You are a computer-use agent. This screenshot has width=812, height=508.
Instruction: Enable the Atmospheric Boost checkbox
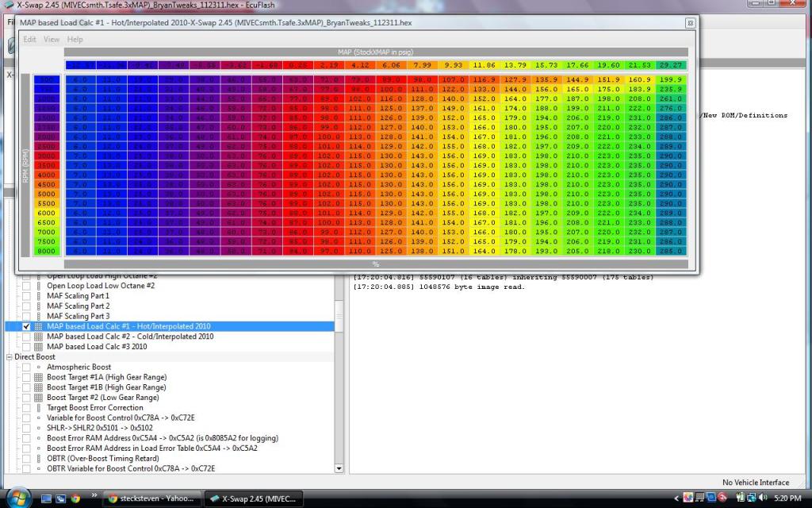tap(26, 367)
